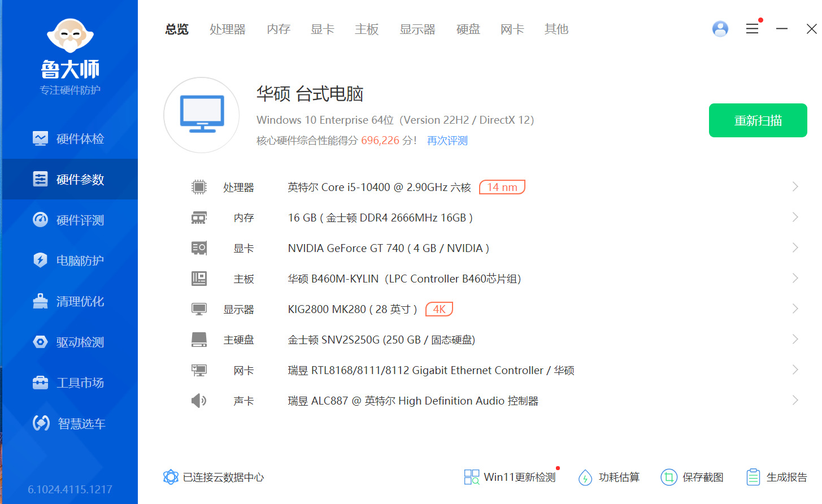Select the 硬盘 tab
The width and height of the screenshot is (822, 504).
pos(468,29)
